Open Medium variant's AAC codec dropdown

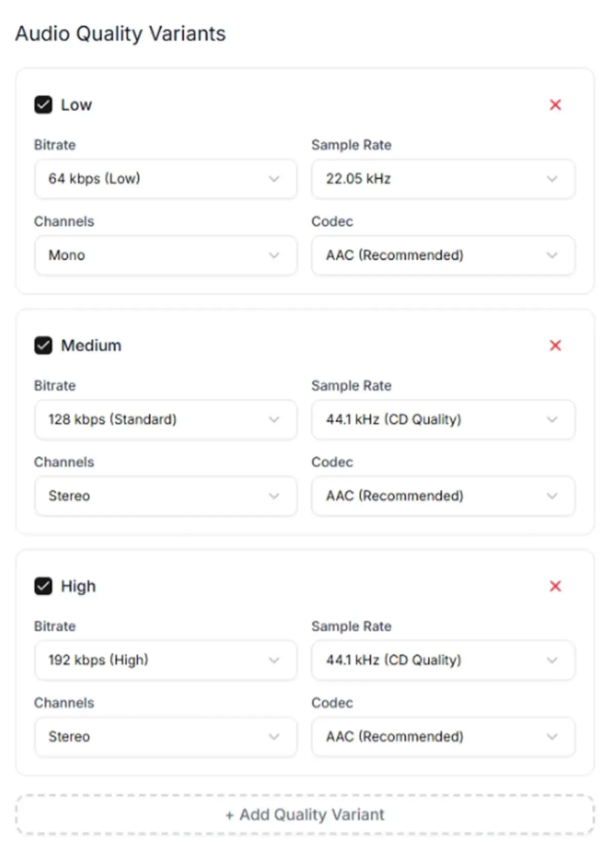pyautogui.click(x=443, y=496)
